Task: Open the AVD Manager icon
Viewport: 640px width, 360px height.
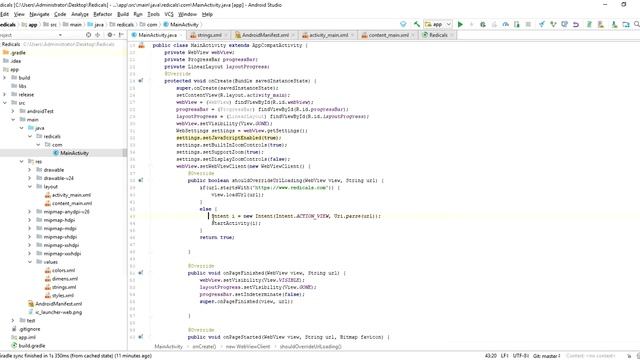Action: [601, 24]
